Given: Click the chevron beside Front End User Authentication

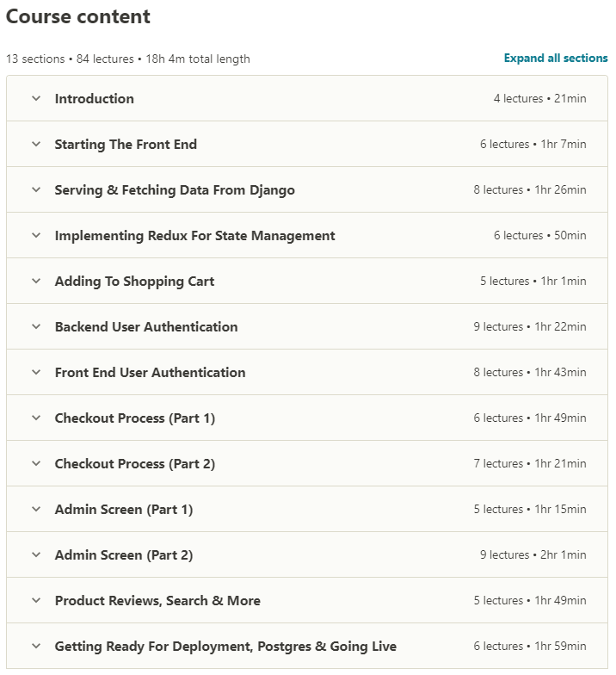Looking at the screenshot, I should 36,372.
